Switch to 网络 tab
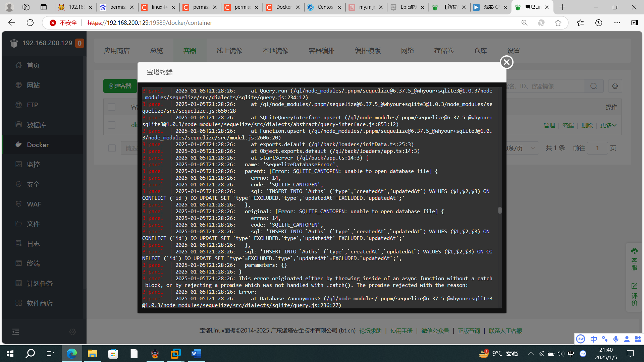Image resolution: width=644 pixels, height=362 pixels. [408, 51]
